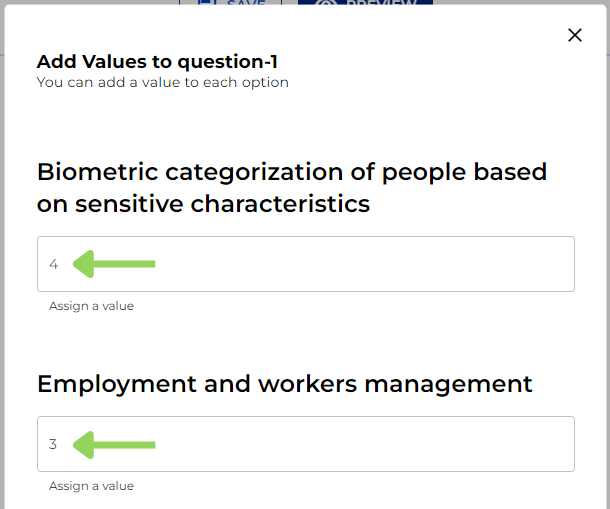Click the 'on sensitive characteristics' heading line
610x509 pixels.
[203, 204]
